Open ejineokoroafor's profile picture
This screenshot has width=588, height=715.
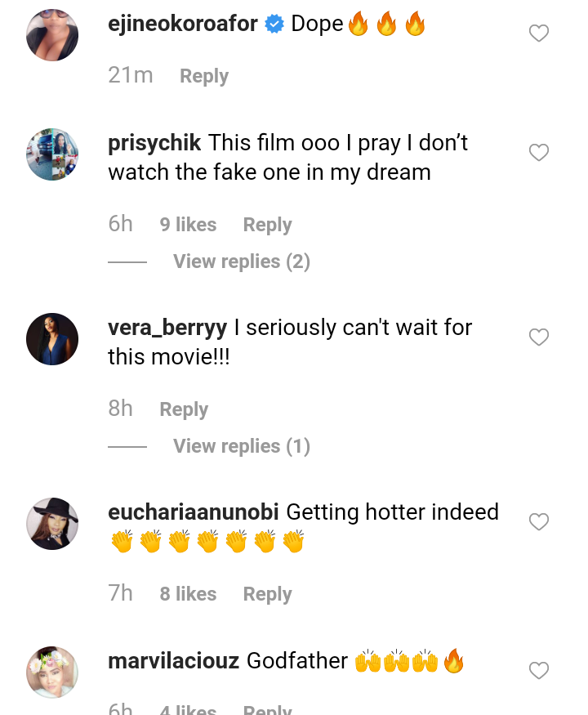[x=52, y=34]
